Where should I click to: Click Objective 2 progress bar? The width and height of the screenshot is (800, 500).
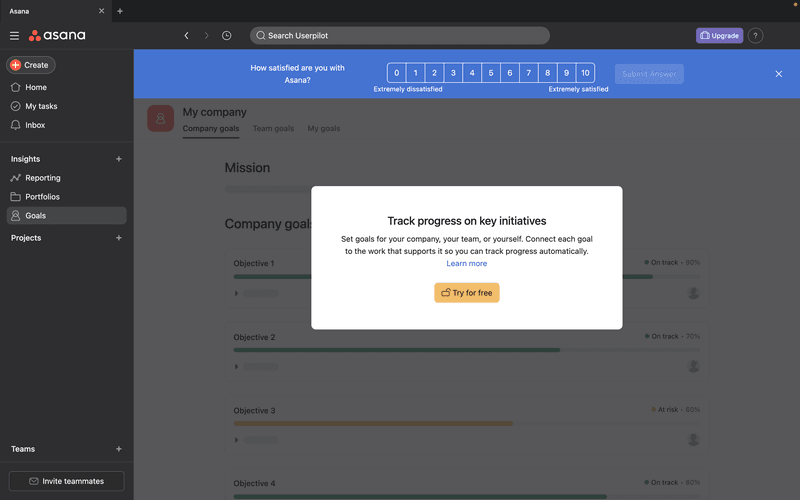click(x=466, y=350)
